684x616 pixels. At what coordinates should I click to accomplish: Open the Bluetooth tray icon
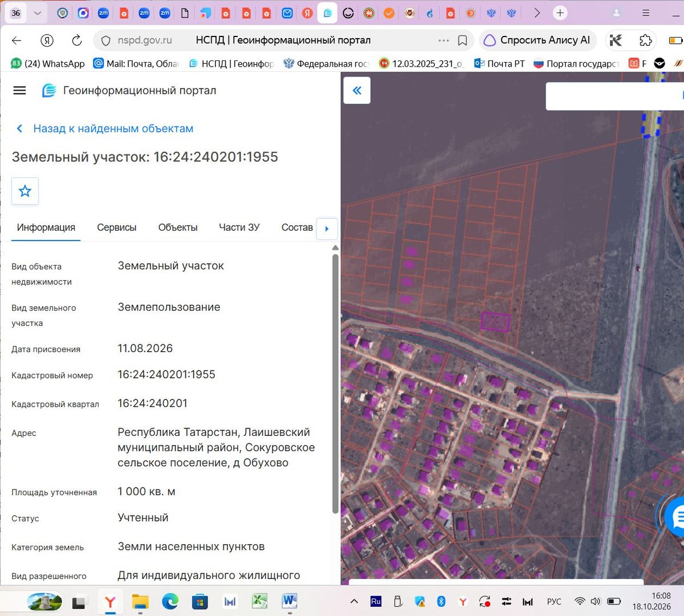click(x=441, y=601)
